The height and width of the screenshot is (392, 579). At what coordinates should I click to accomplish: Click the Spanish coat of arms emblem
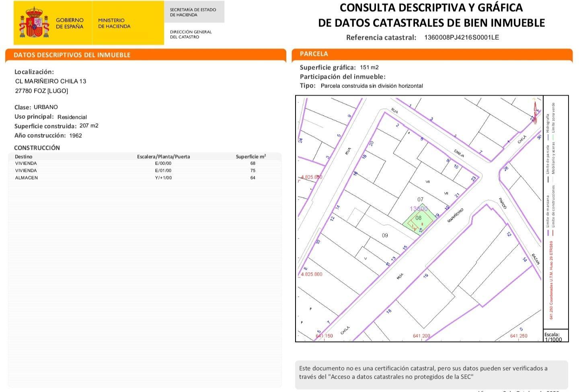pyautogui.click(x=34, y=22)
